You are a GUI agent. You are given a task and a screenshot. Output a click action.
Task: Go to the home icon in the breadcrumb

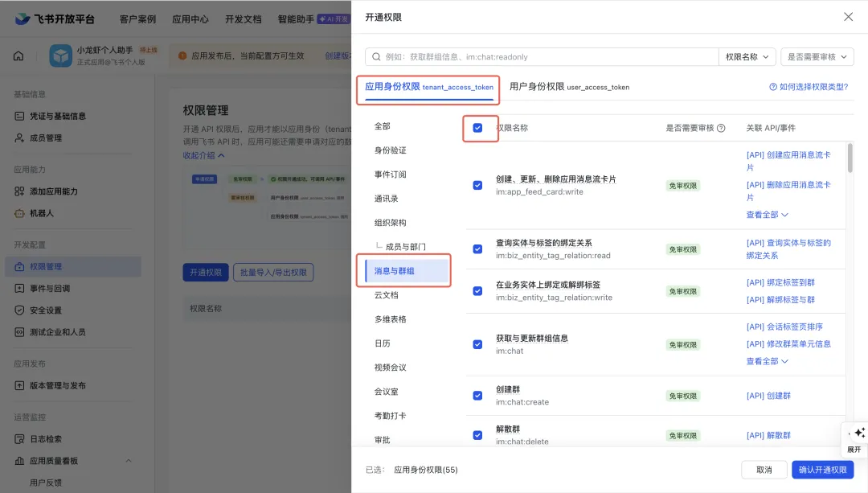point(18,56)
